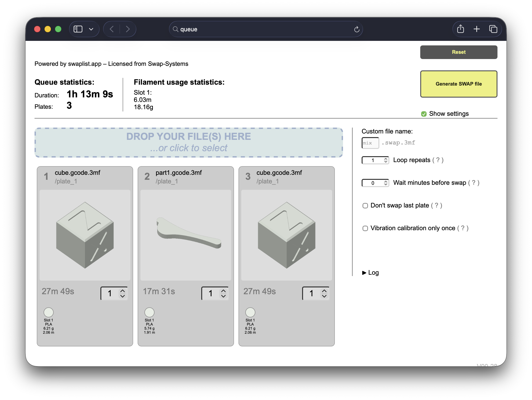
Task: Show the tab overview icon
Action: pyautogui.click(x=493, y=29)
